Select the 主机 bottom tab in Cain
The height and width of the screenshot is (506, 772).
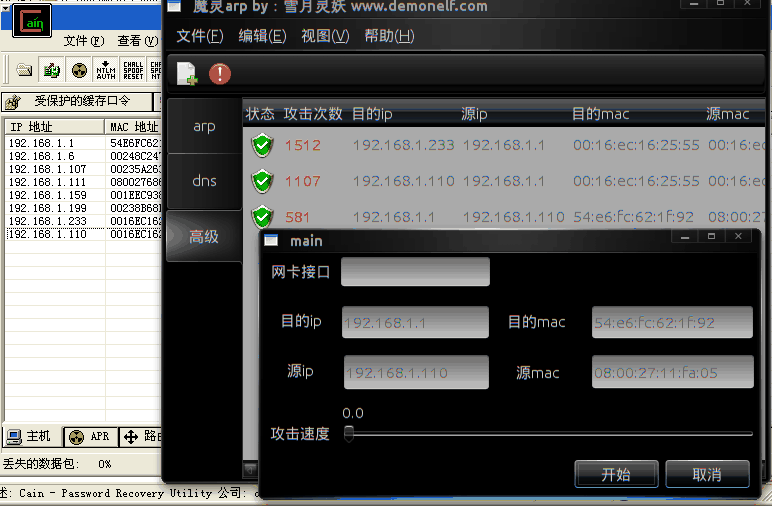point(31,436)
